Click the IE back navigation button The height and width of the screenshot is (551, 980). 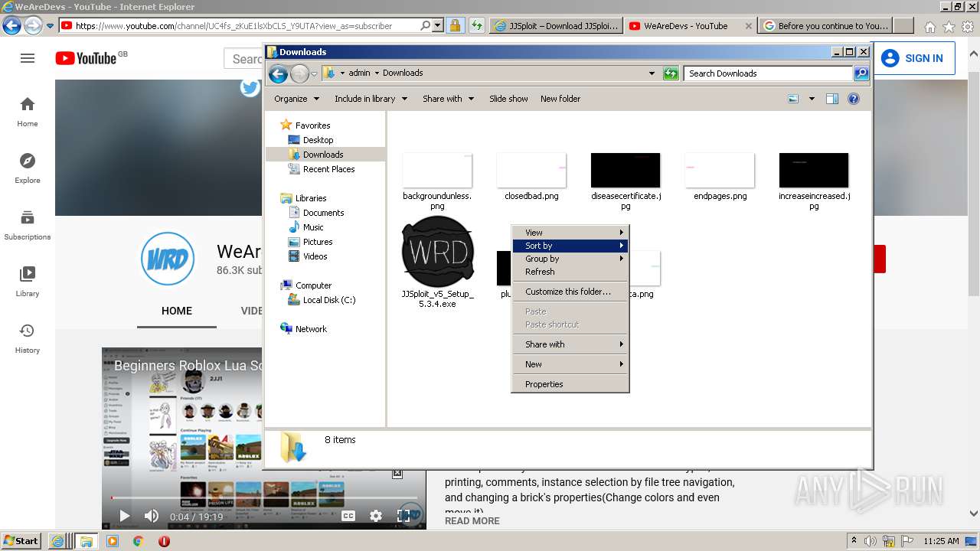click(x=11, y=25)
